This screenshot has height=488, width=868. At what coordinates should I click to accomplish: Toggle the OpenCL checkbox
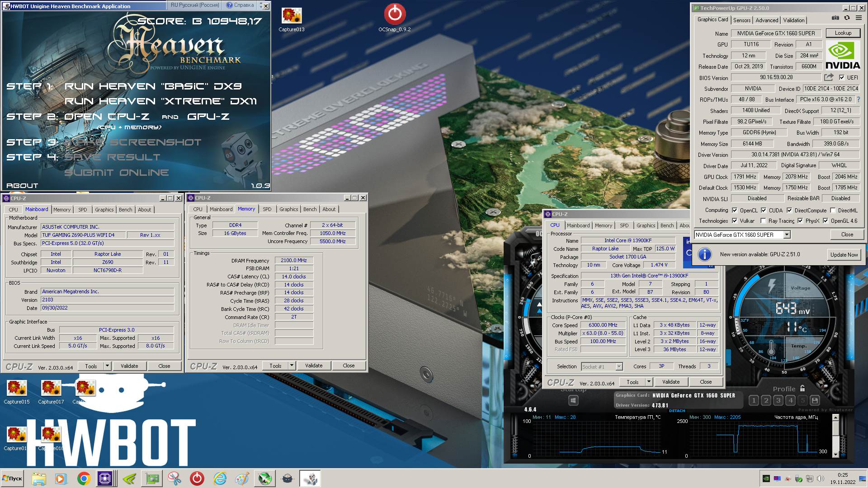[x=735, y=210]
